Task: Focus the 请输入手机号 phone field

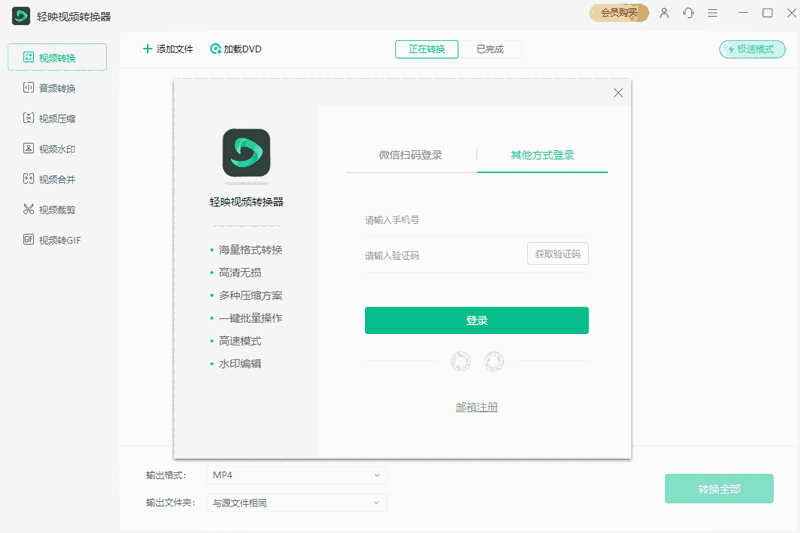Action: pos(477,220)
